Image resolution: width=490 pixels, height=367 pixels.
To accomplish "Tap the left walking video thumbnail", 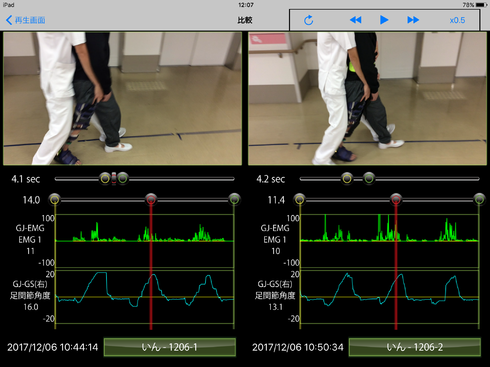I will pyautogui.click(x=122, y=98).
